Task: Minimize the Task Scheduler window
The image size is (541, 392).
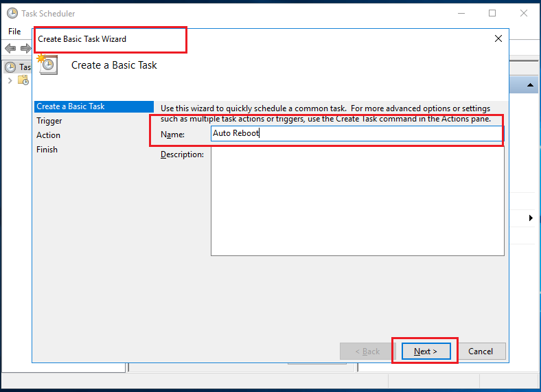Action: tap(461, 13)
